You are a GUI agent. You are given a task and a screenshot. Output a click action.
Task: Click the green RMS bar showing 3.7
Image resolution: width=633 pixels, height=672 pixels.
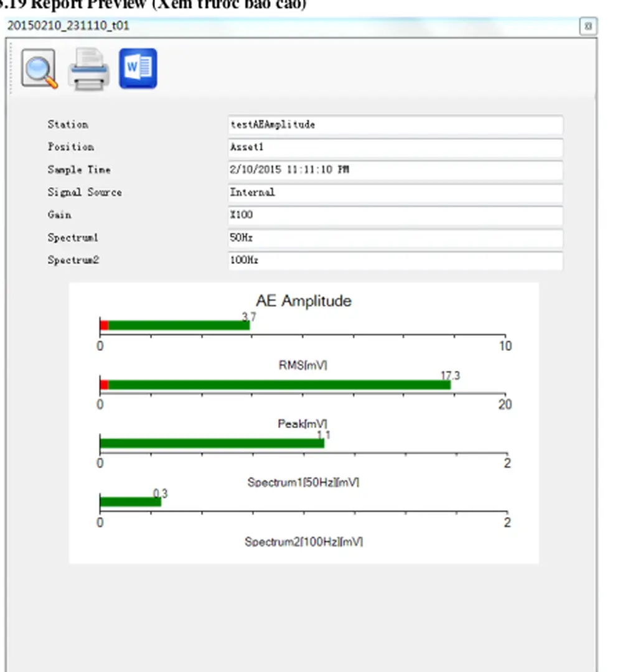179,325
